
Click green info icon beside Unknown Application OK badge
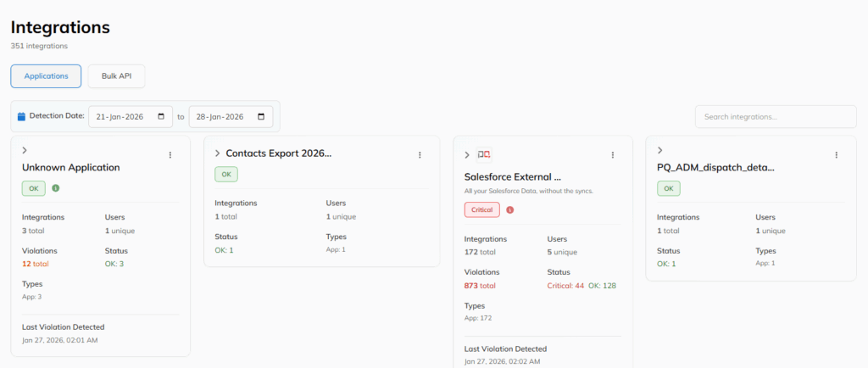[x=56, y=188]
